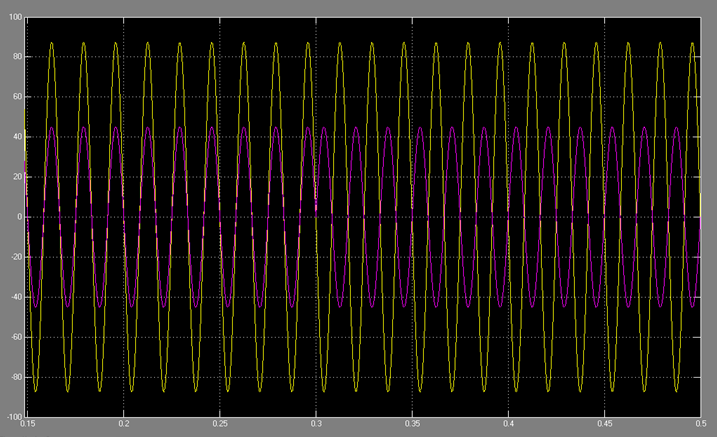The image size is (717, 437).
Task: Click the x-axis tick label 0.35
Action: pyautogui.click(x=412, y=424)
